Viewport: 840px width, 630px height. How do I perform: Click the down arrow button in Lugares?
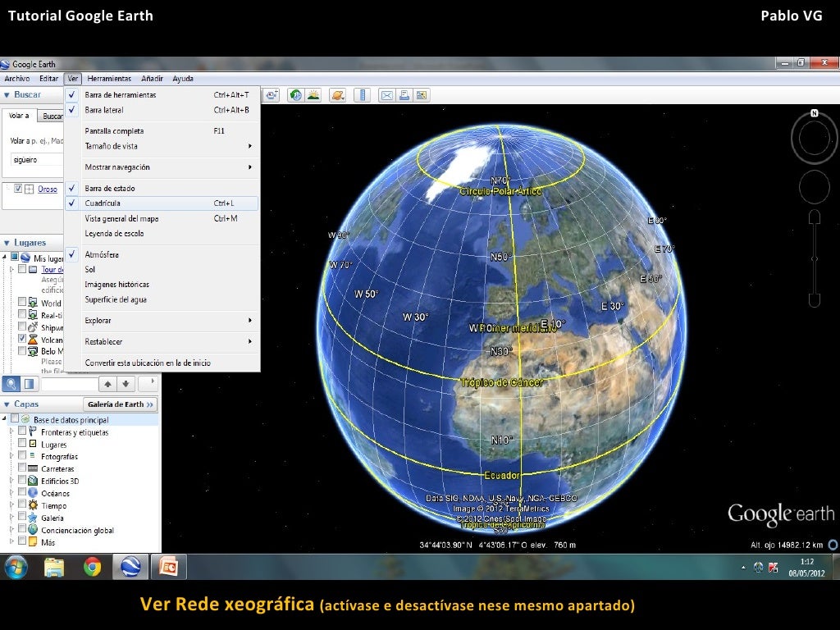(126, 384)
